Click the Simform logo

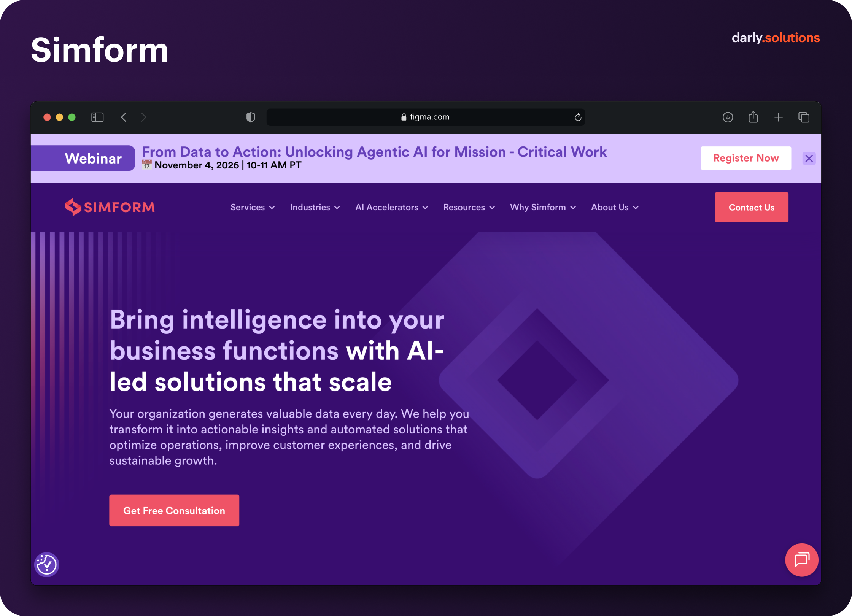click(x=110, y=207)
